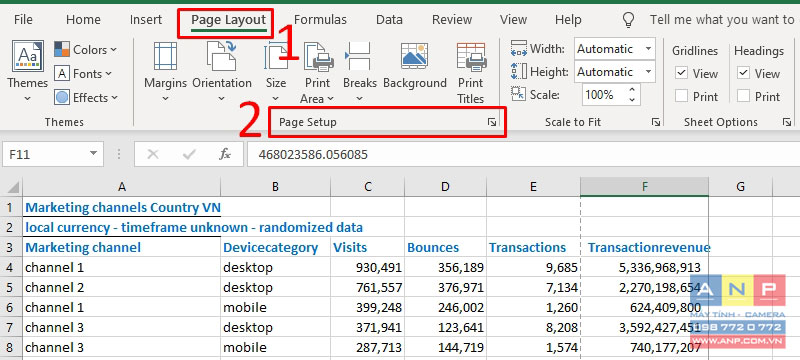Expand the Name Box dropdown arrow
The image size is (800, 360).
pyautogui.click(x=93, y=154)
